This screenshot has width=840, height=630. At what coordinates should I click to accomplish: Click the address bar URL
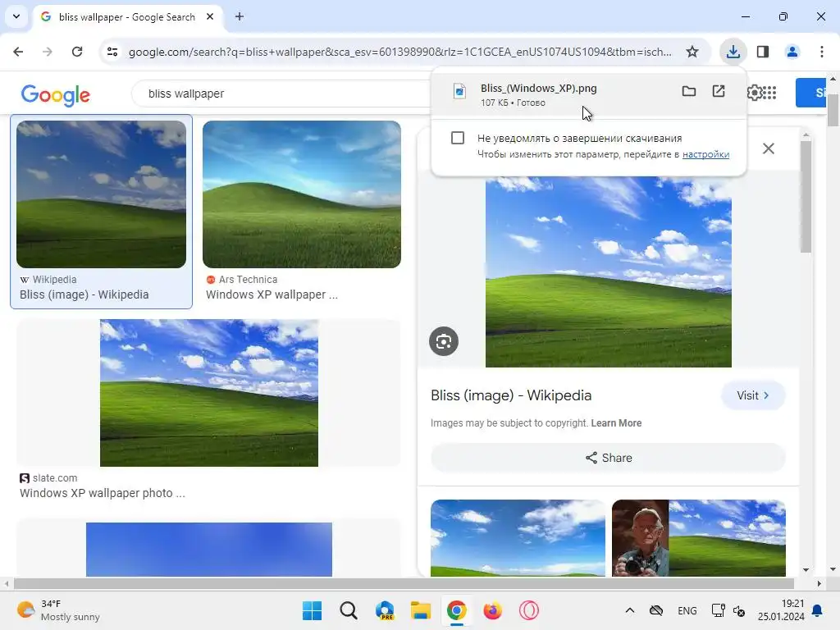pos(399,52)
